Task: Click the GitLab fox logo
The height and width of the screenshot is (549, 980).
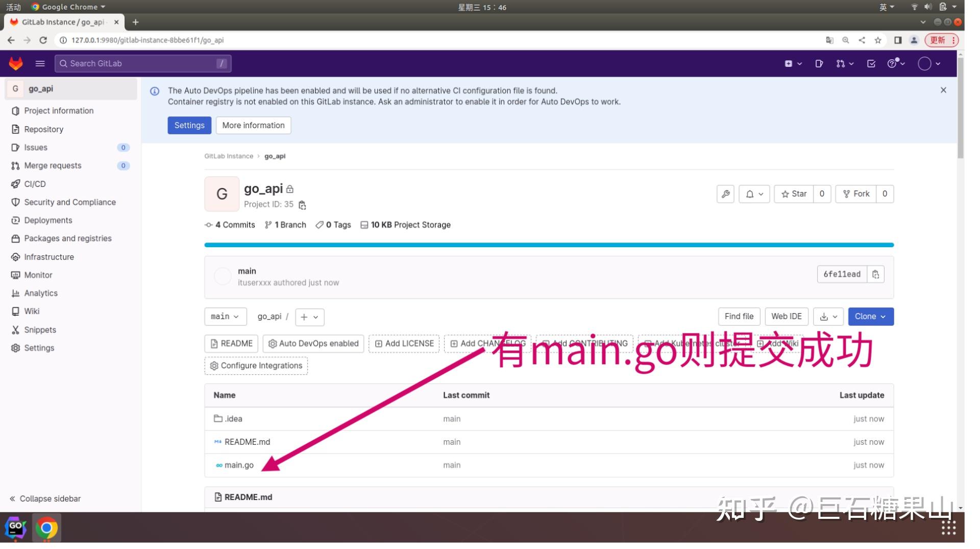Action: pos(16,63)
